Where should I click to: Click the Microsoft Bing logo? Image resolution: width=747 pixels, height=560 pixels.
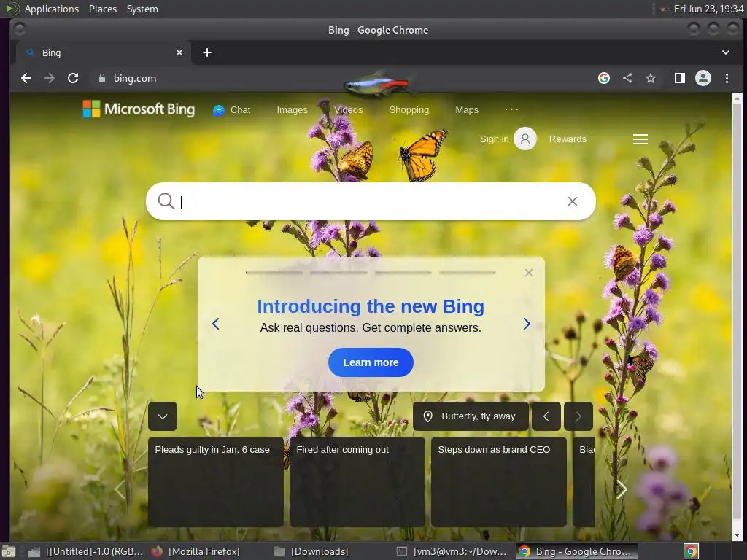139,109
